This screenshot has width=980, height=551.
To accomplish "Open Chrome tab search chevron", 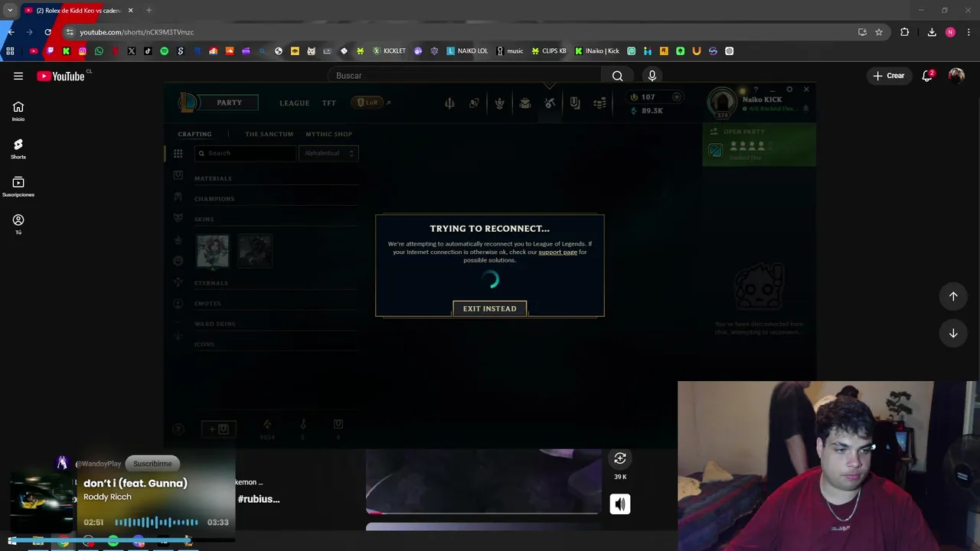I will pos(10,11).
